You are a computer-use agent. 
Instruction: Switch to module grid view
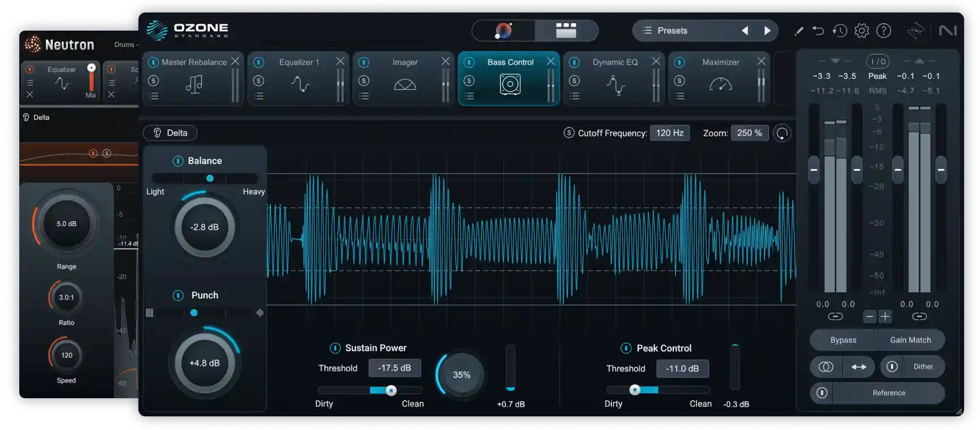click(566, 31)
